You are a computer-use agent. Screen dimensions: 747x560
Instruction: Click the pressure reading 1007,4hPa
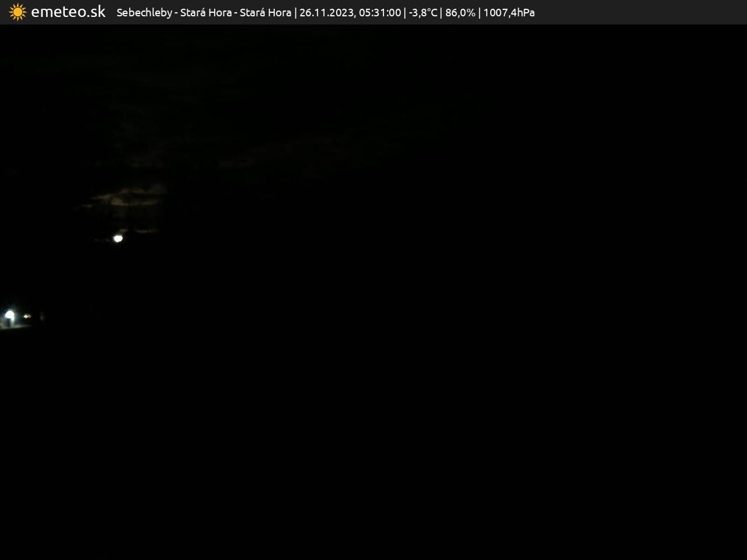pos(509,13)
